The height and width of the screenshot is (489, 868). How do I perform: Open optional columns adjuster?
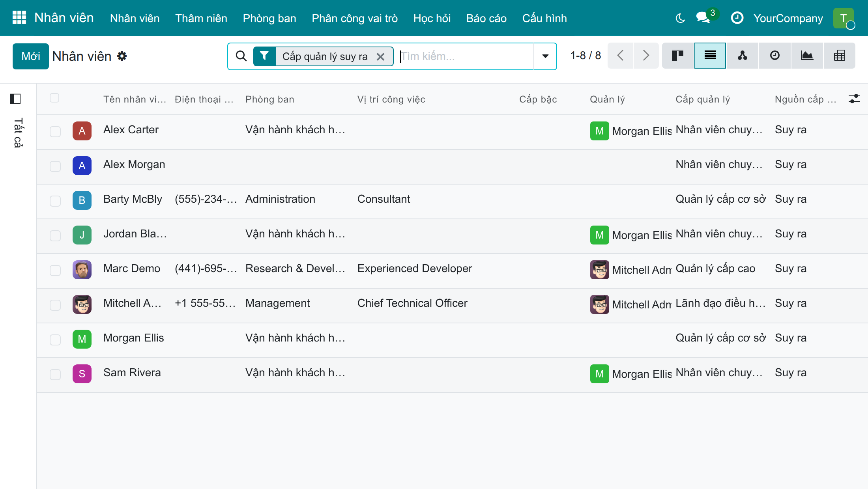(854, 99)
